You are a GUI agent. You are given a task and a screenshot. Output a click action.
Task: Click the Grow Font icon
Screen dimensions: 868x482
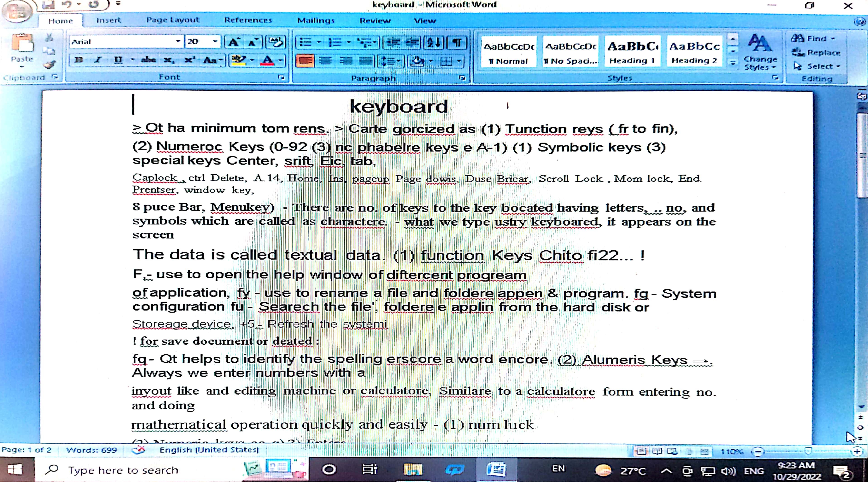(x=234, y=42)
